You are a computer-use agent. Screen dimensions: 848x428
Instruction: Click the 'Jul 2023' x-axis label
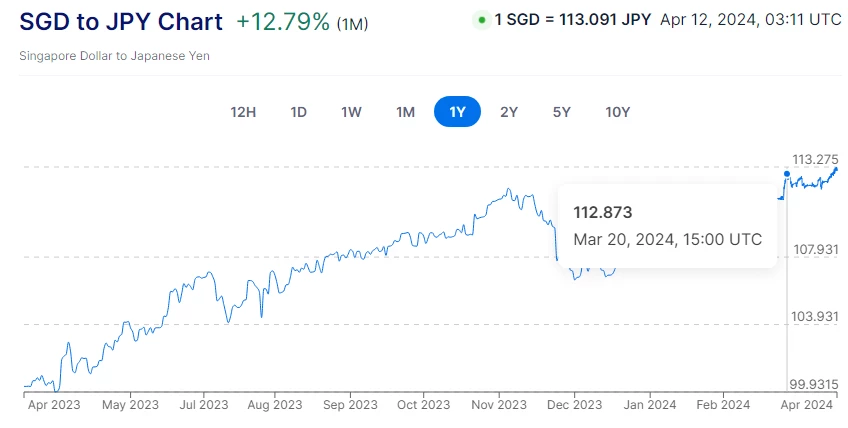[x=204, y=405]
